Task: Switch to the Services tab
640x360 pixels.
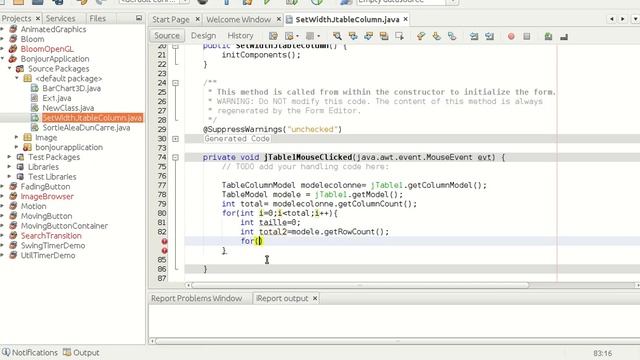Action: tap(60, 18)
